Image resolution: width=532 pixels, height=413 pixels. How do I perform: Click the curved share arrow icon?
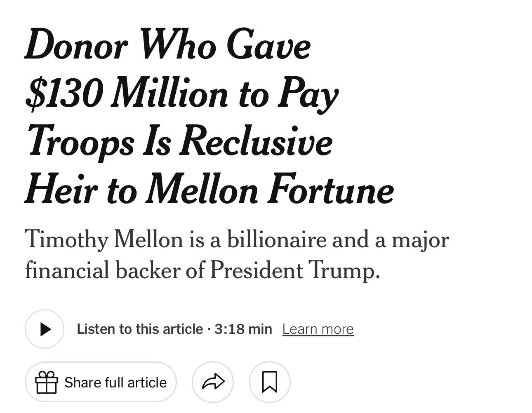(x=213, y=382)
